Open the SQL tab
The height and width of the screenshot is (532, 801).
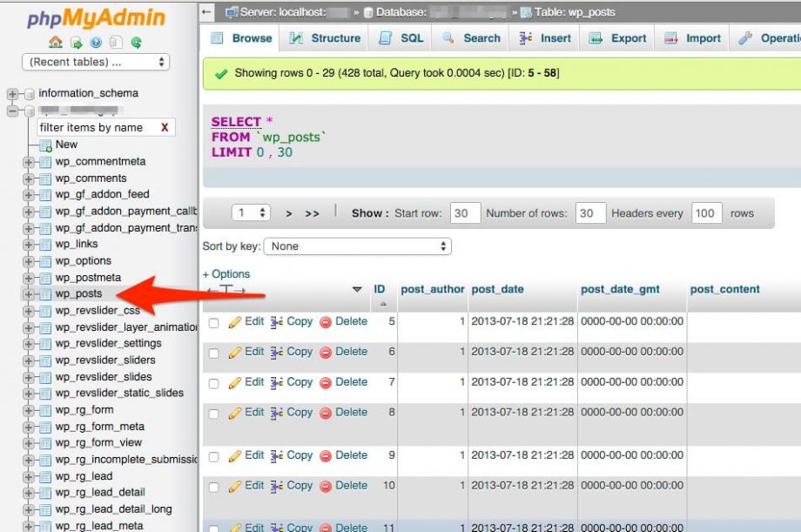[401, 38]
